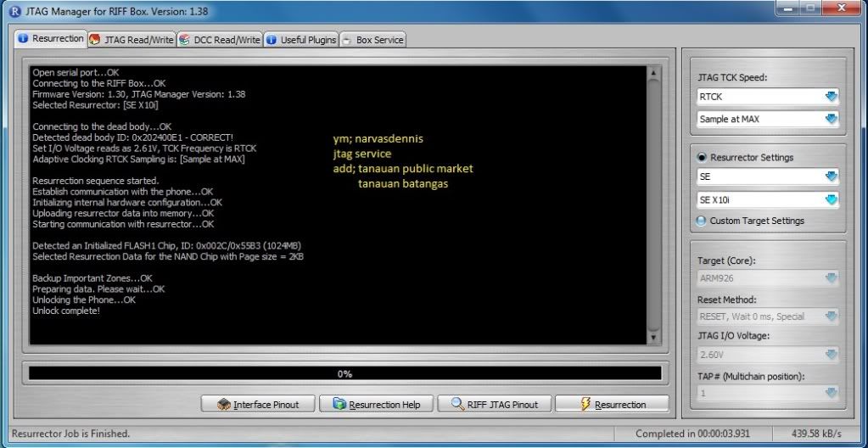Screen dimensions: 868x448
Task: Click the DCC Read/Write tab icon
Action: (184, 40)
